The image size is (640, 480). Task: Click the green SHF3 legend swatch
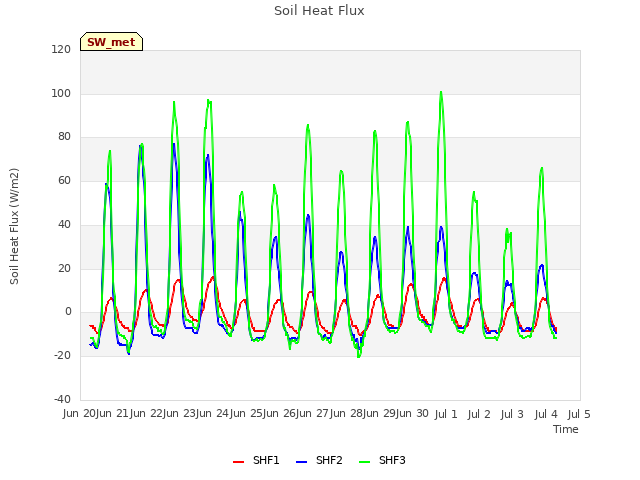click(x=364, y=461)
